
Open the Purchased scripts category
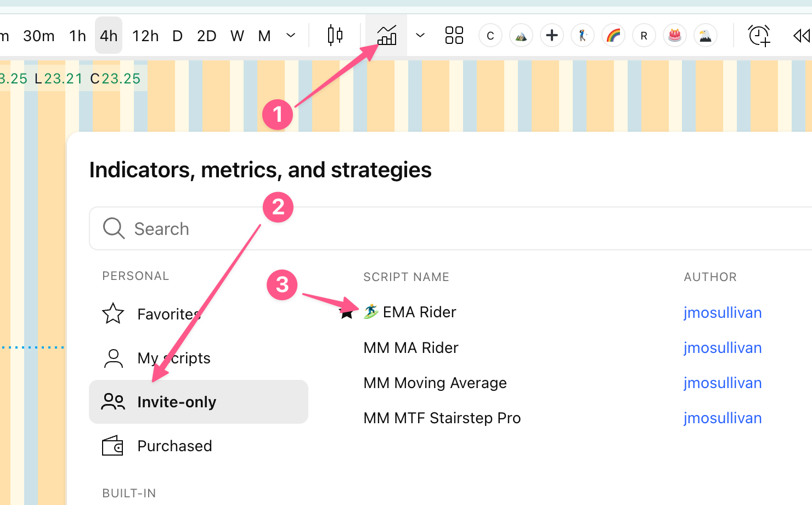point(174,446)
